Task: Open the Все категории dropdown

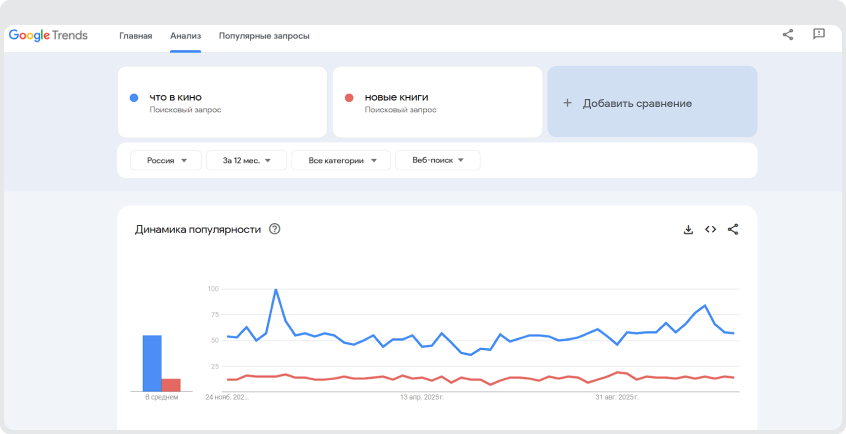Action: pyautogui.click(x=341, y=160)
